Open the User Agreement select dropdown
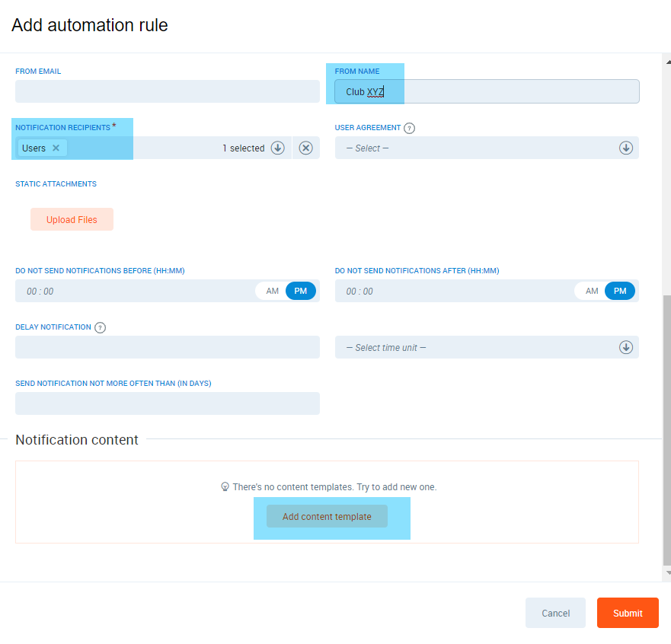This screenshot has height=644, width=671. (x=487, y=148)
